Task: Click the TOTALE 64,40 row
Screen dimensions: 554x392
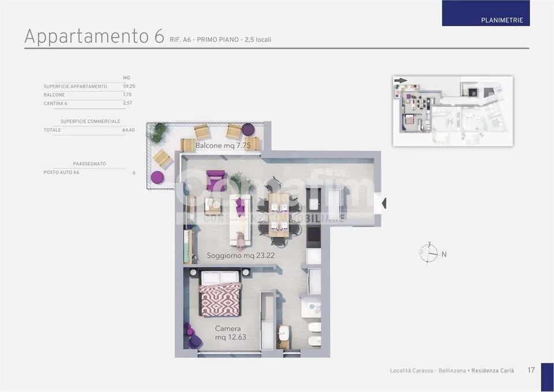Action: [89, 130]
